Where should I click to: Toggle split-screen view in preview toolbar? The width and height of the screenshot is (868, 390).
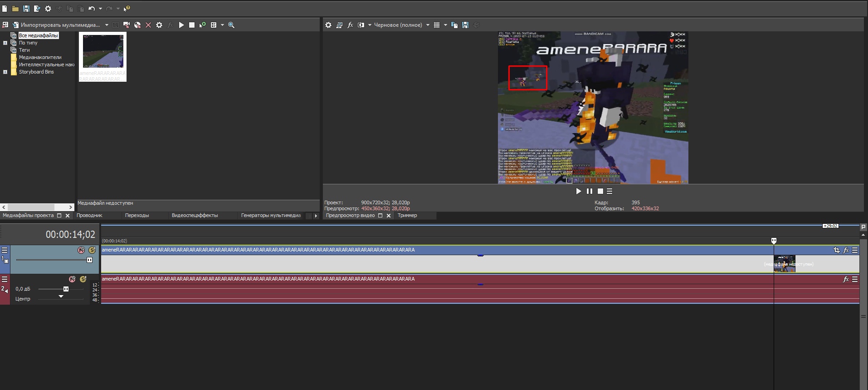[361, 25]
